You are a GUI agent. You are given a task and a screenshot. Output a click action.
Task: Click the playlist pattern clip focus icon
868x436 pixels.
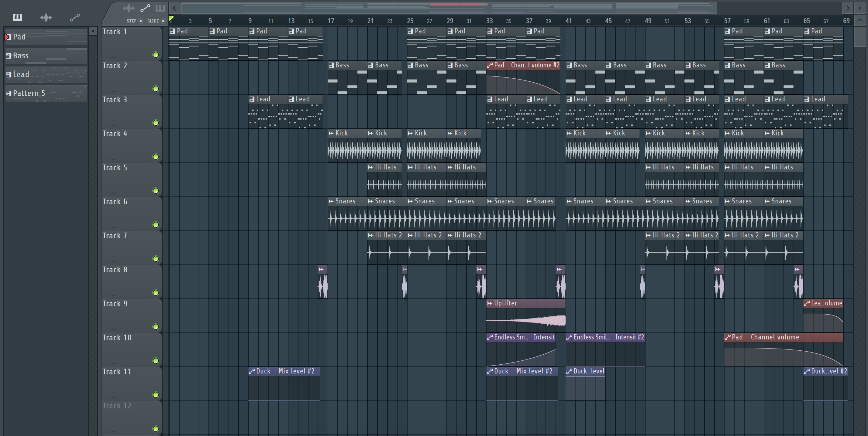click(160, 8)
